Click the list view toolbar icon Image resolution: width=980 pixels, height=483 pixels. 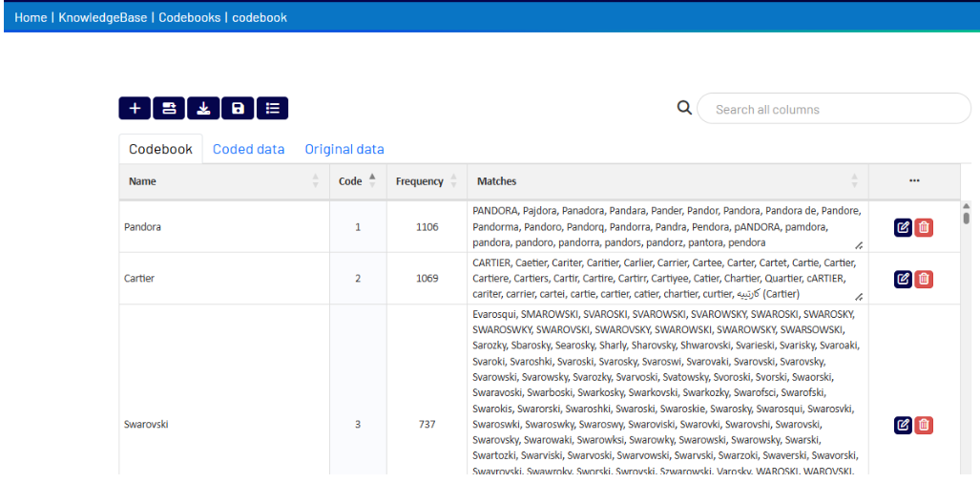pos(272,108)
